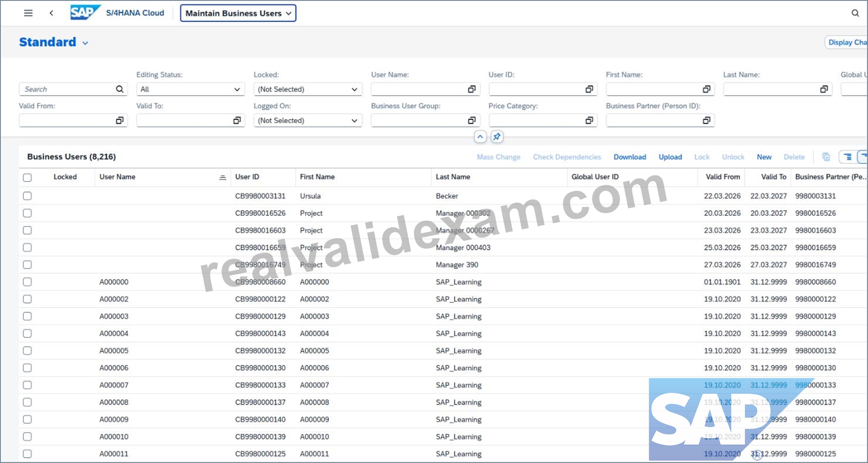Click the Download button
The image size is (868, 463).
coord(630,157)
